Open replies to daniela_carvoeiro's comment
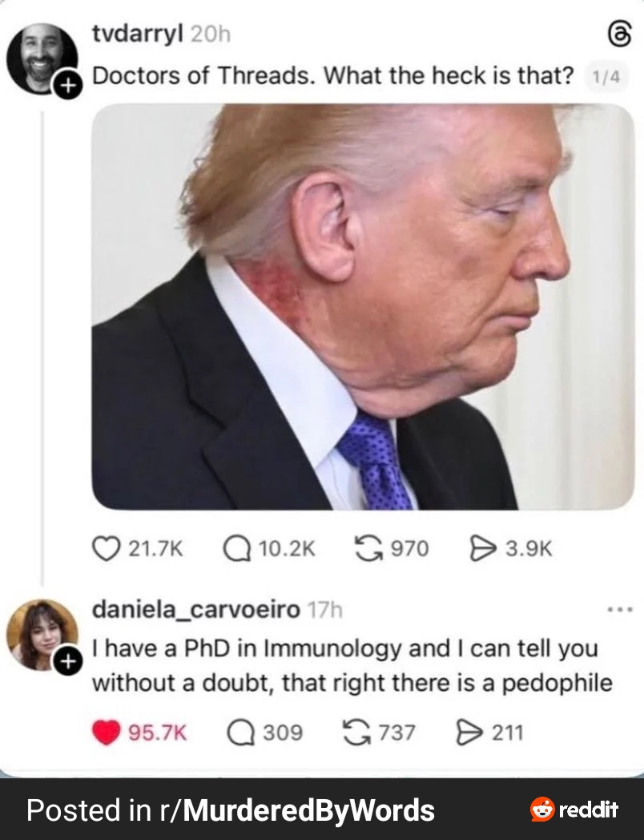The height and width of the screenshot is (840, 644). coord(241,733)
